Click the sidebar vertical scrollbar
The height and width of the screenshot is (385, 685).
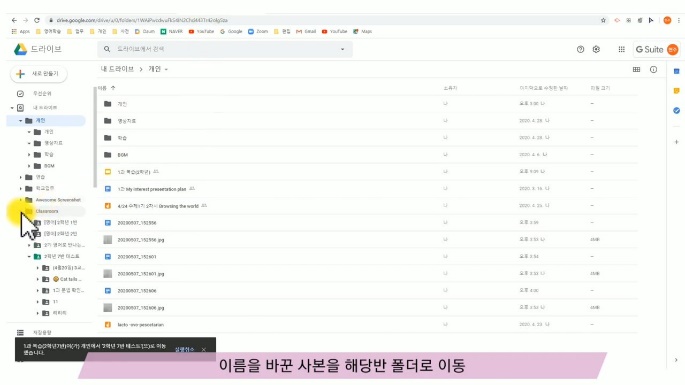coord(95,137)
